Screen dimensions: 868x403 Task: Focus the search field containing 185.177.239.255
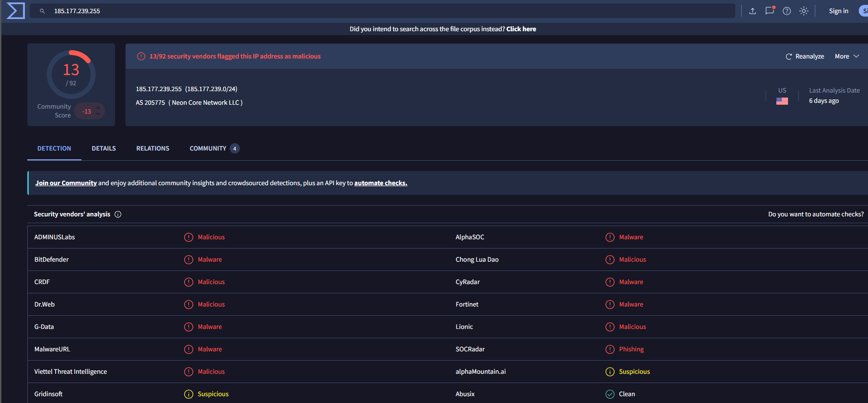point(382,11)
